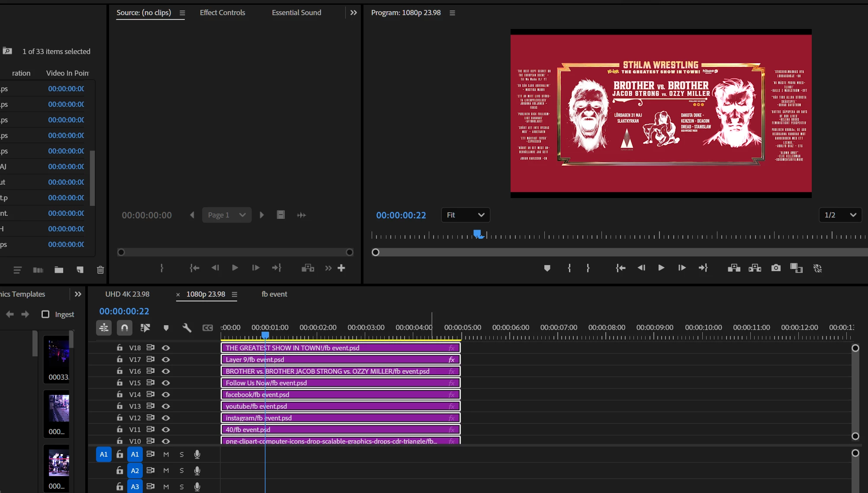Click the Add Marker icon in Program monitor

pos(547,268)
